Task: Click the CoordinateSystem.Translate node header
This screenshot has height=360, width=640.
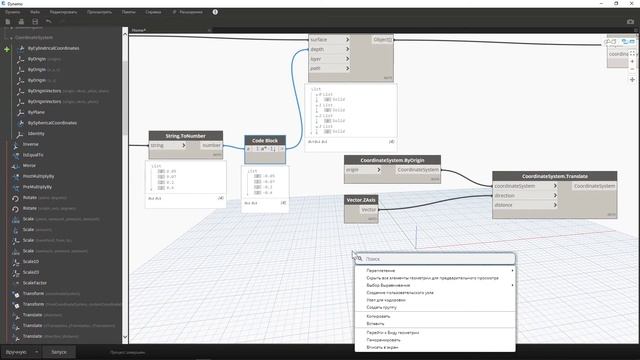Action: coord(555,176)
